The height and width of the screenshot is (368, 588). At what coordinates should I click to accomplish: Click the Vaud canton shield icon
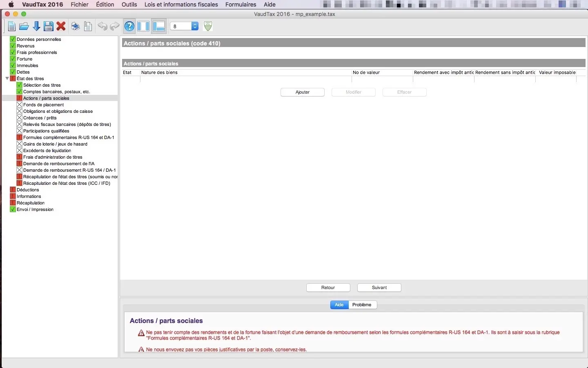click(208, 27)
